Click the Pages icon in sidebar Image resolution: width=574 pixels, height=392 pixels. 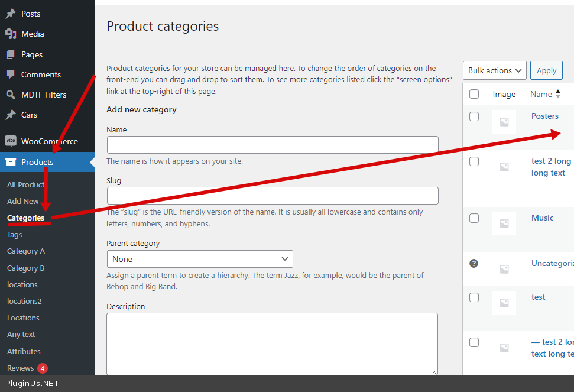[x=11, y=54]
